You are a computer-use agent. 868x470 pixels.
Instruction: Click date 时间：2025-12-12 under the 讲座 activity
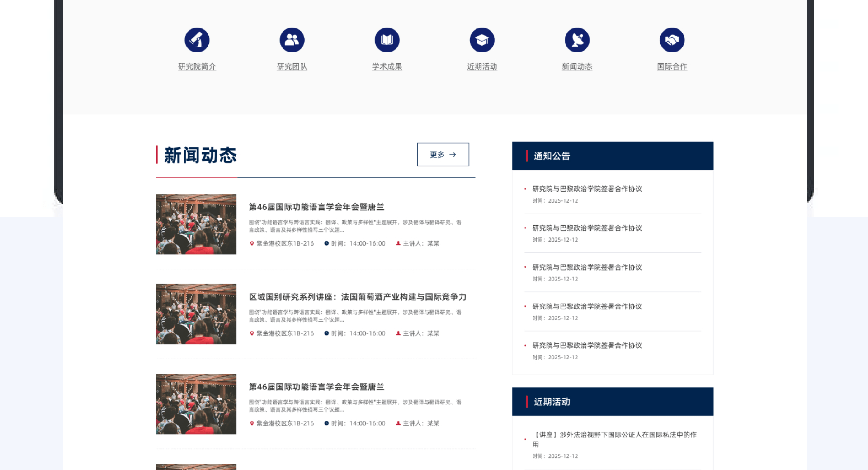555,456
